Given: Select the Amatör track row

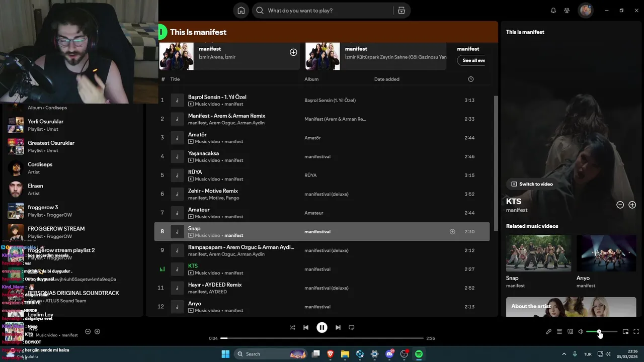Looking at the screenshot, I should [322, 138].
